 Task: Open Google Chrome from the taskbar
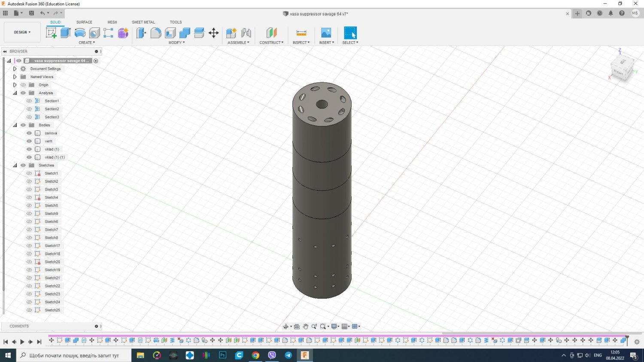(255, 355)
